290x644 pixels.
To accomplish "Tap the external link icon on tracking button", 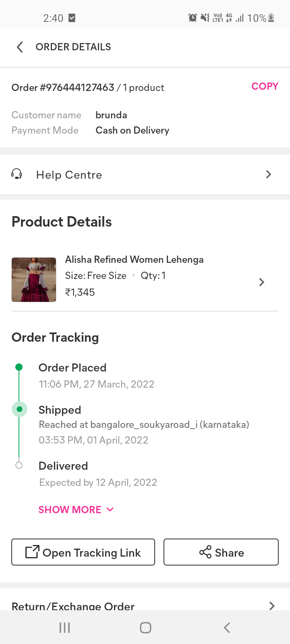I will click(32, 552).
